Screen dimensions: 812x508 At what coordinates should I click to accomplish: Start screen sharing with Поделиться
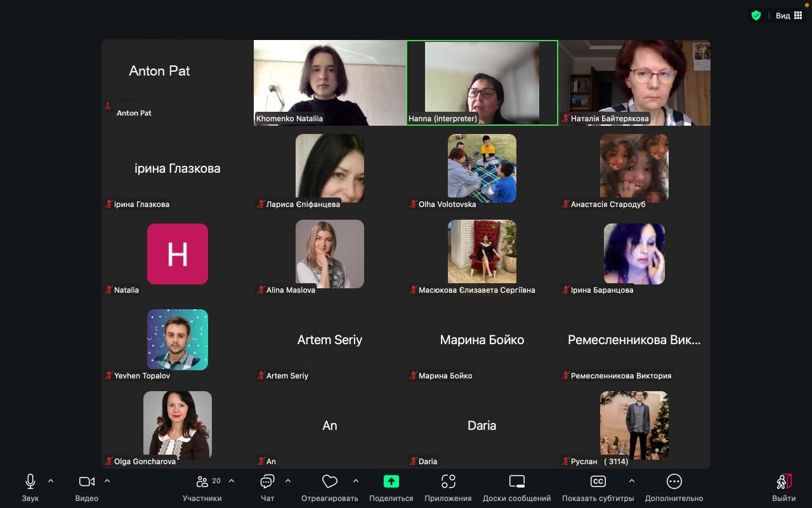click(x=391, y=482)
